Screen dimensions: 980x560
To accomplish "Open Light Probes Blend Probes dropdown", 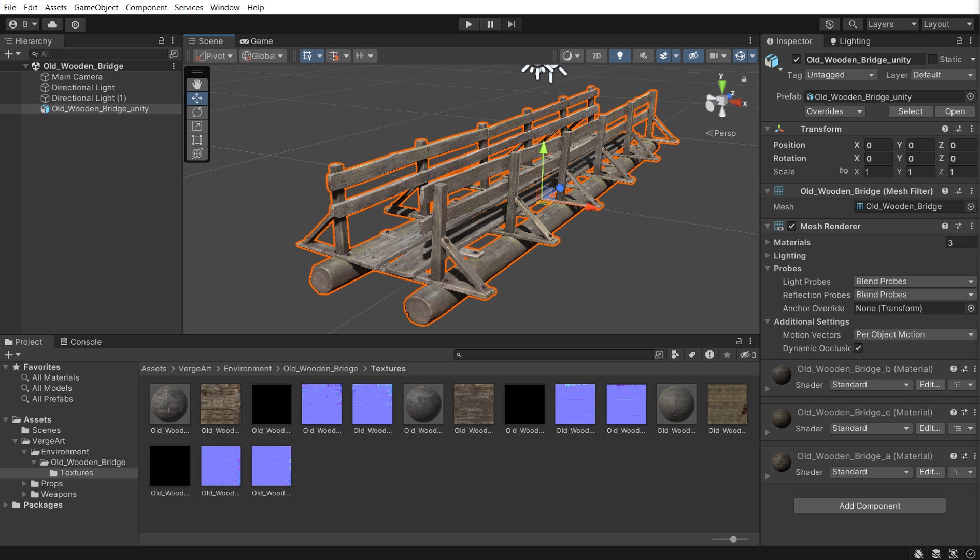I will 915,281.
